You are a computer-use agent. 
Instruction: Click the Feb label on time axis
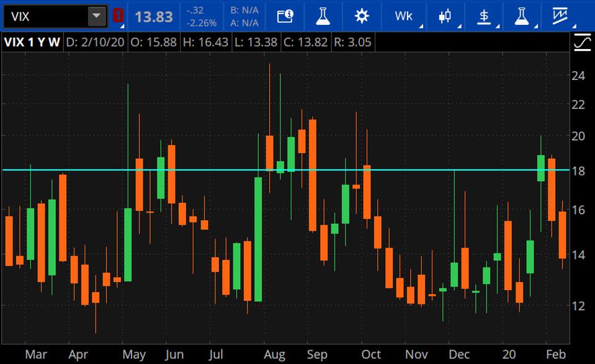[556, 354]
